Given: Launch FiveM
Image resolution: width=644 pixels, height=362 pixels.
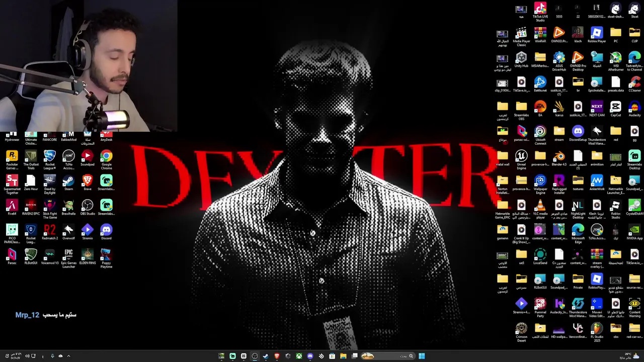Looking at the screenshot, I should coord(12,207).
